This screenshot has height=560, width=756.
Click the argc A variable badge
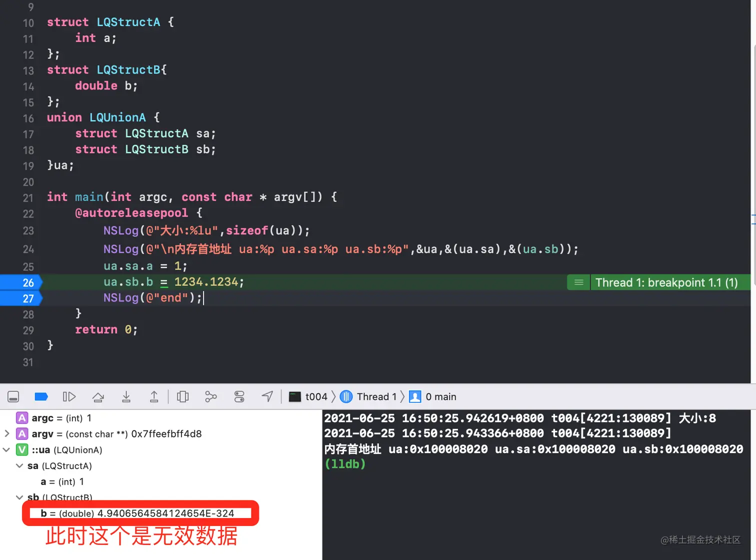pyautogui.click(x=22, y=417)
